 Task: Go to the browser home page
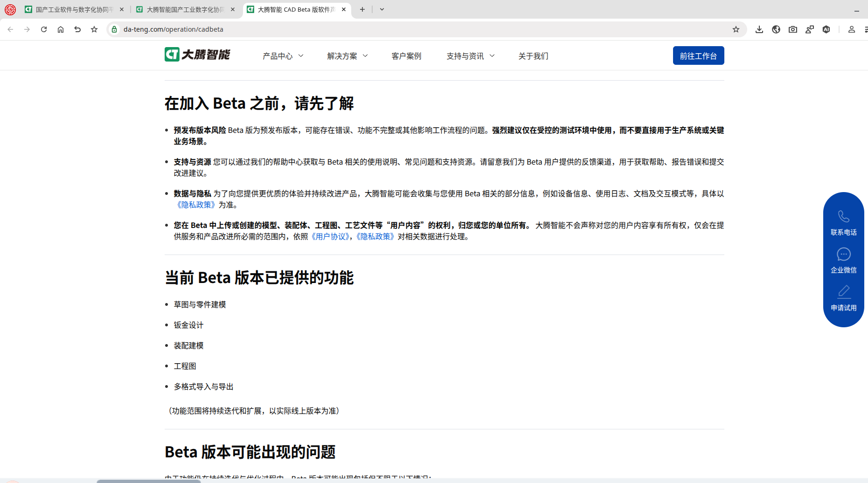coord(61,29)
